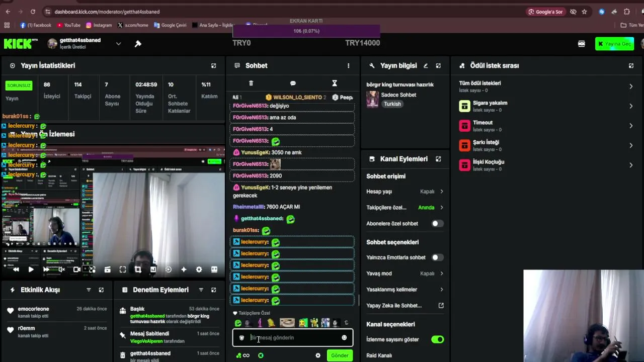Open the YouTube bookmark
The image size is (644, 362).
68,25
